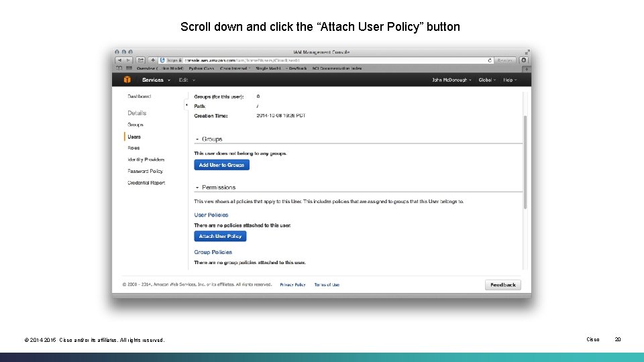Click the Feedback button

pyautogui.click(x=502, y=285)
